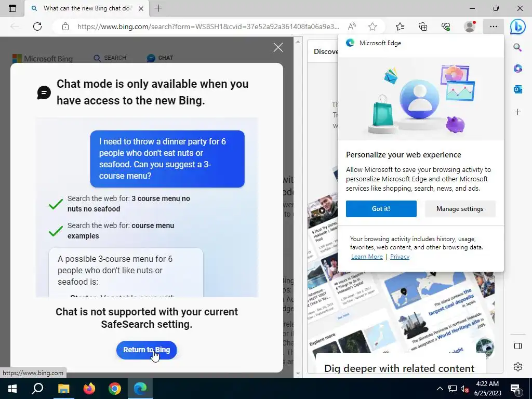Select the Bing chat browser tab
532x399 pixels.
(x=87, y=8)
